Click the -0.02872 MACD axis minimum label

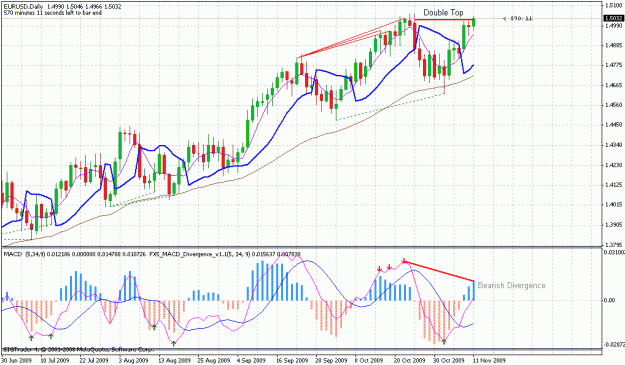(x=614, y=344)
